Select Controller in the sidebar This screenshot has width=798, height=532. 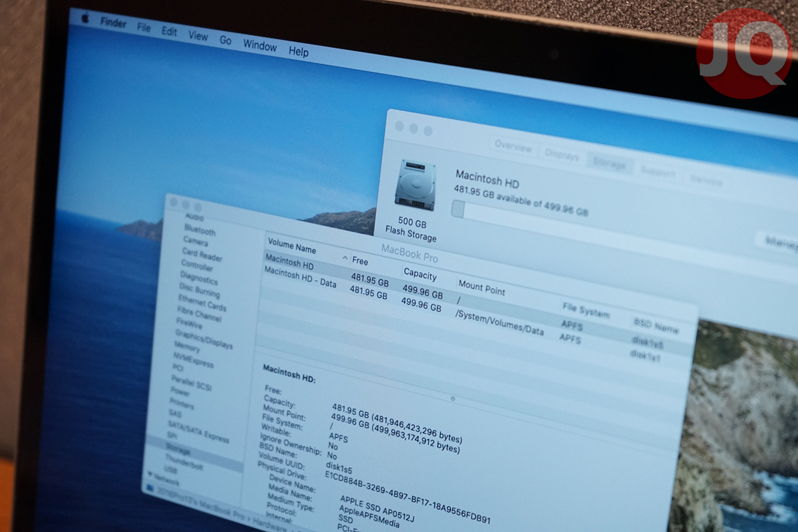[x=197, y=266]
